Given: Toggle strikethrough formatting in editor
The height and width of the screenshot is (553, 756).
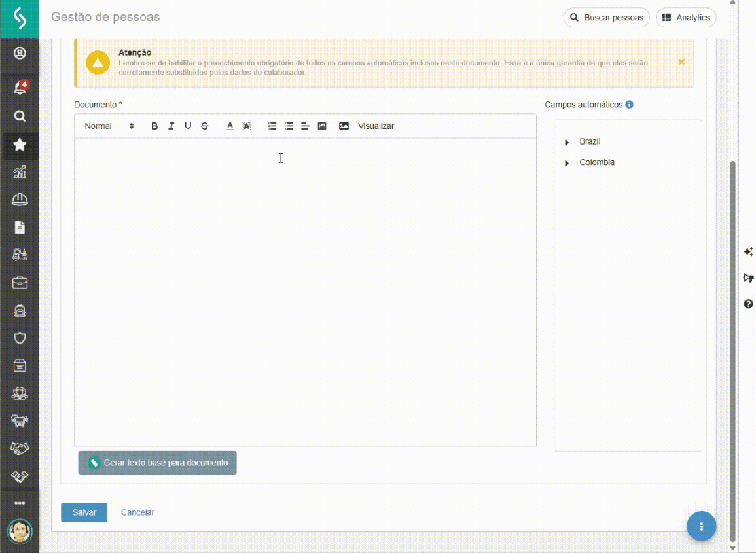Looking at the screenshot, I should coord(204,126).
